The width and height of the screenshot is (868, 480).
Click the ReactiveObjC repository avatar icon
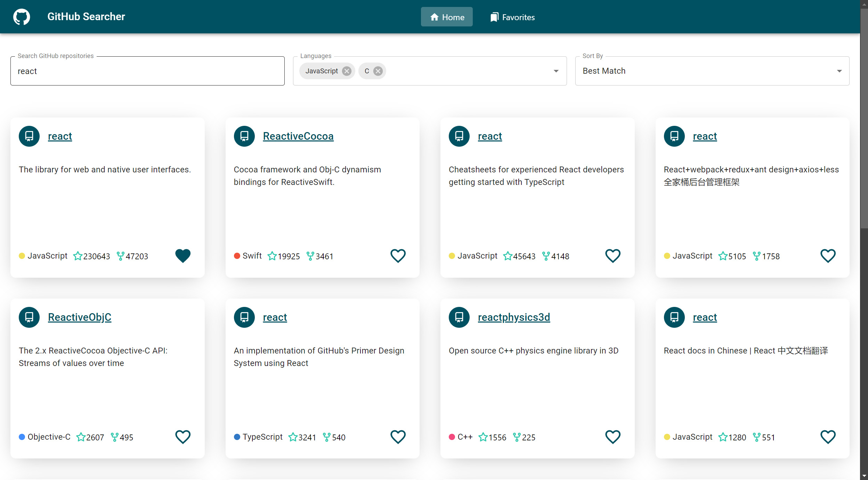29,317
